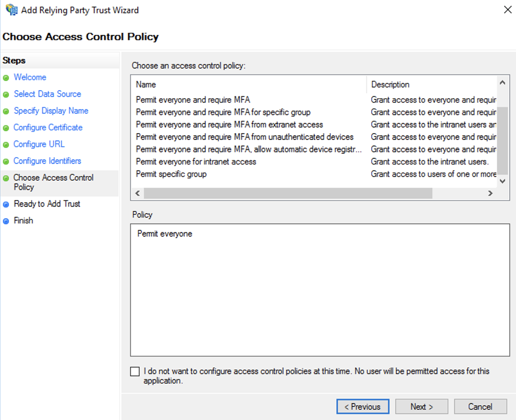Click 'Grant access to users of one or more' description
Screen dimensions: 516x420
(x=434, y=174)
